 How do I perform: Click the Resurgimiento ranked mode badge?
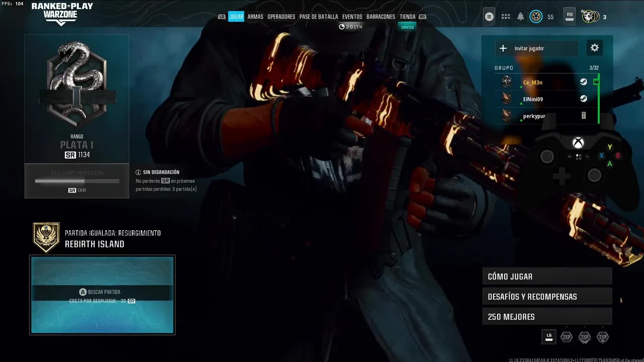point(46,238)
